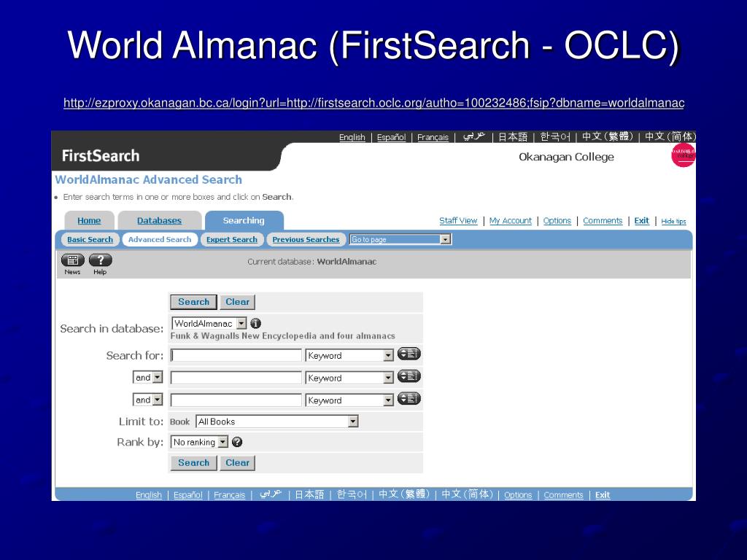This screenshot has width=747, height=560.
Task: Open Options in the footer bar
Action: [518, 495]
